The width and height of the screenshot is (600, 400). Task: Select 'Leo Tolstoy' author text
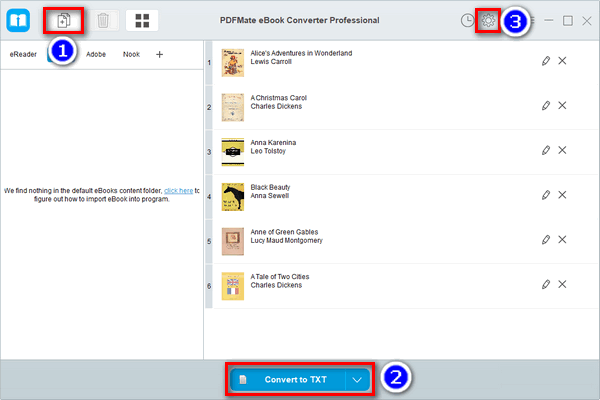[268, 151]
